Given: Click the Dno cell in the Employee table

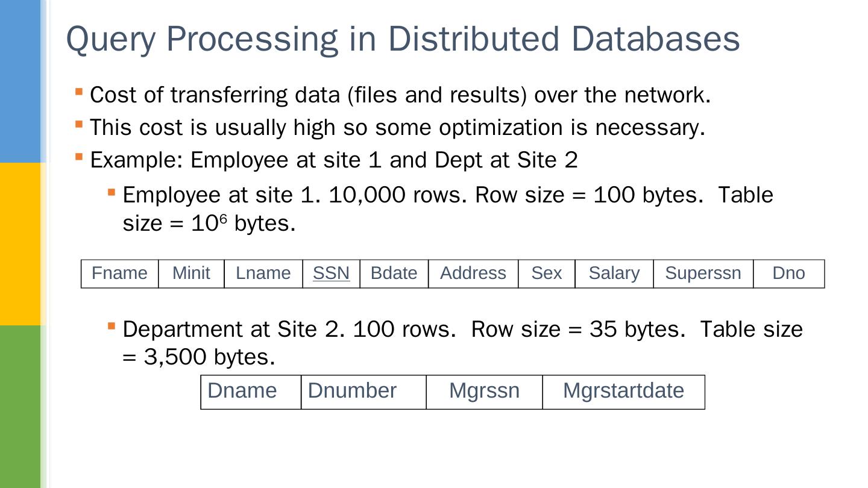Looking at the screenshot, I should [788, 274].
